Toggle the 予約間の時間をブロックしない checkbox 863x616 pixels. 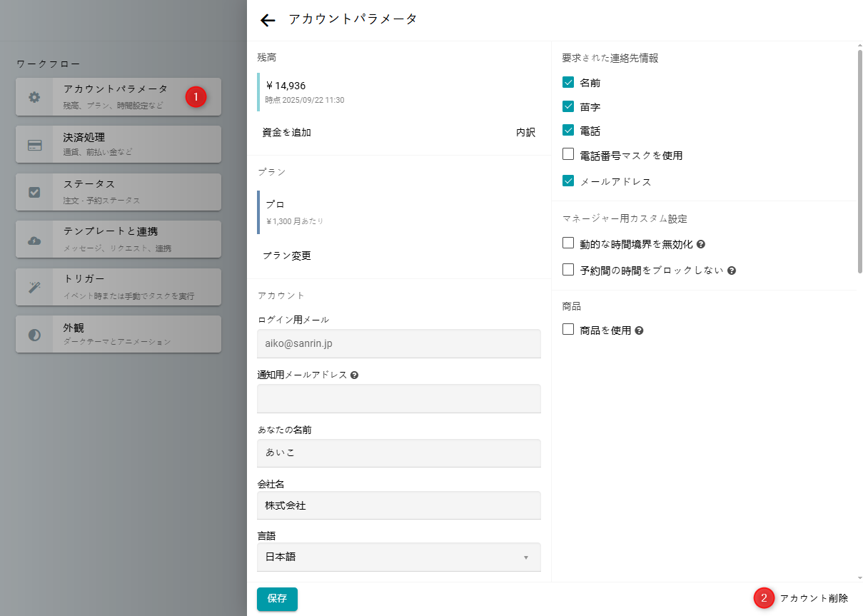568,270
